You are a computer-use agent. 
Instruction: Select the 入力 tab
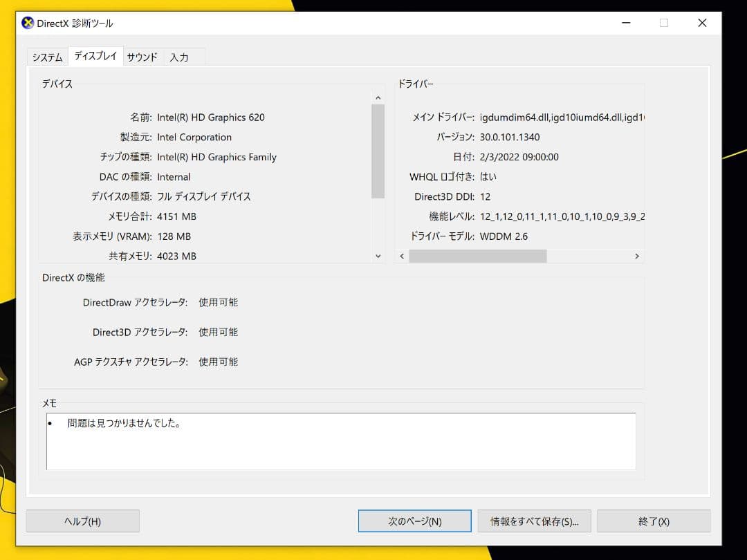180,57
